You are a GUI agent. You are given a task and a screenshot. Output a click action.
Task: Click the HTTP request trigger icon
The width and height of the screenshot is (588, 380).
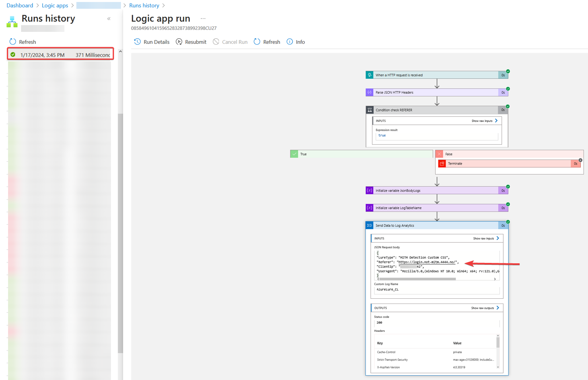tap(370, 75)
